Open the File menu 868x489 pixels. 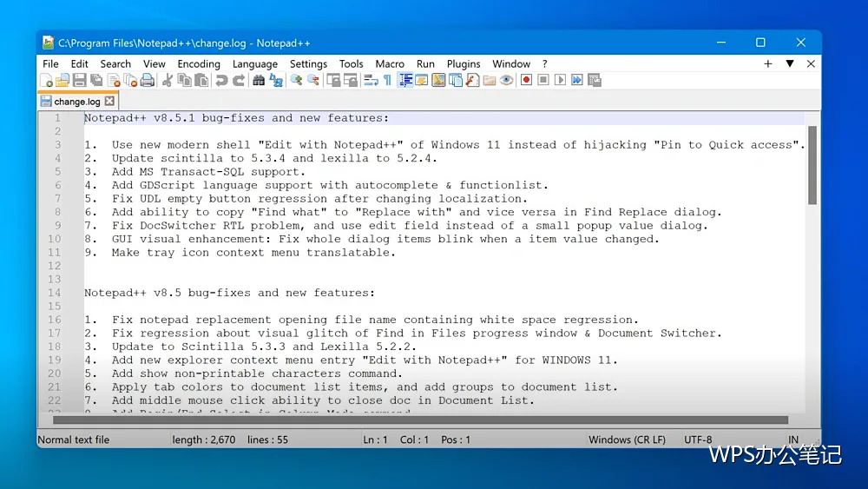[x=50, y=63]
